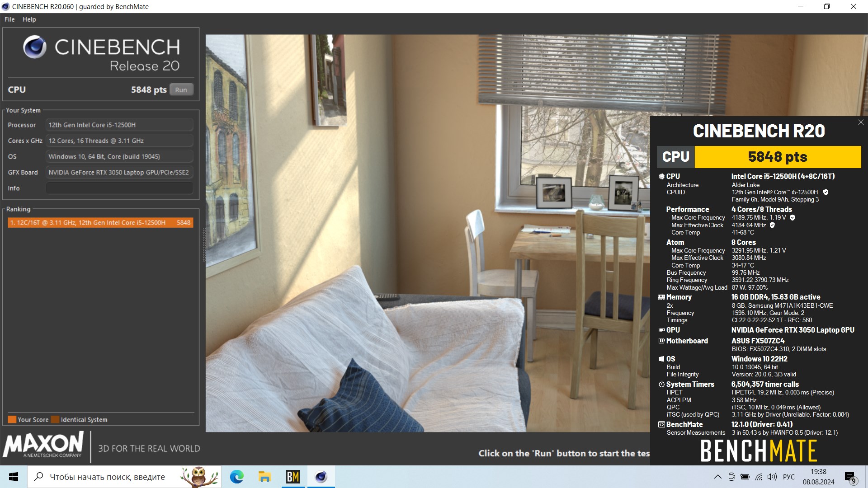Viewport: 868px width, 488px height.
Task: Open the Windows Start menu
Action: coord(14,477)
